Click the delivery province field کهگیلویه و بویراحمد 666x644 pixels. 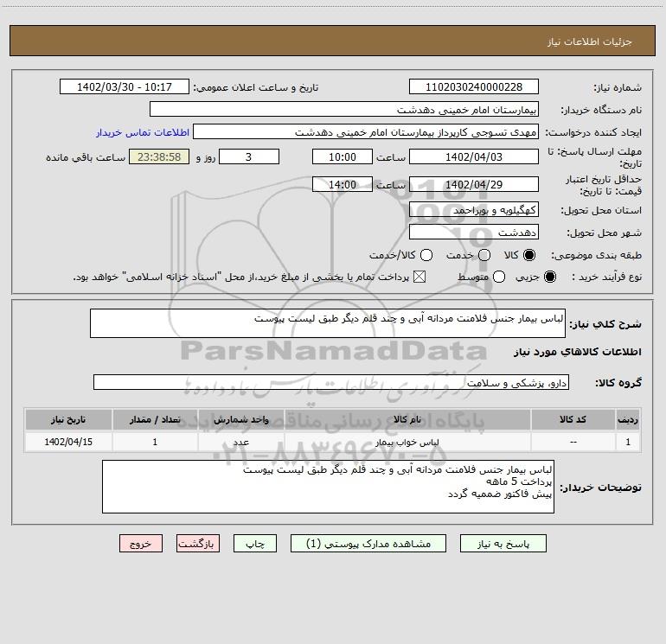coord(474,209)
